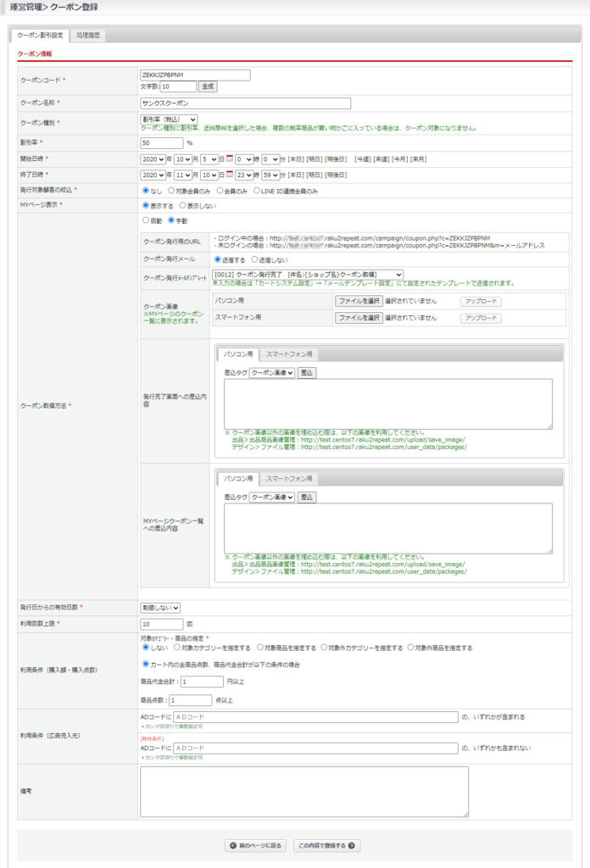
Task: Focus the クーポンコード input field
Action: coord(195,75)
